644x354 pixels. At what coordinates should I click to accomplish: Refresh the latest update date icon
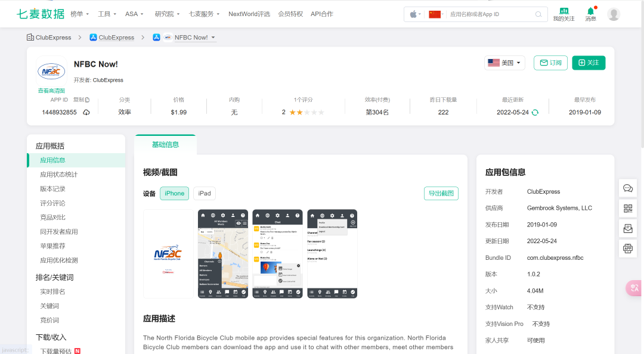[x=535, y=113]
